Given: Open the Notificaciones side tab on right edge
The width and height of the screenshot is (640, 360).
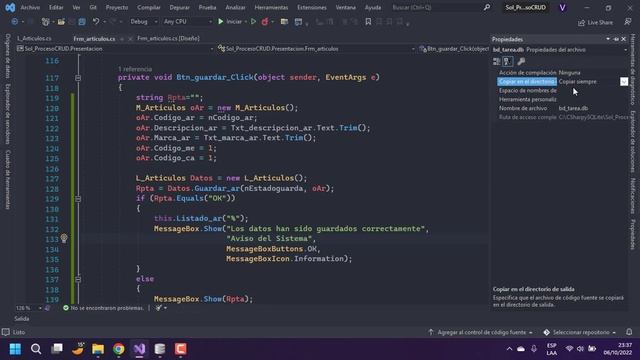Looking at the screenshot, I should click(x=633, y=196).
